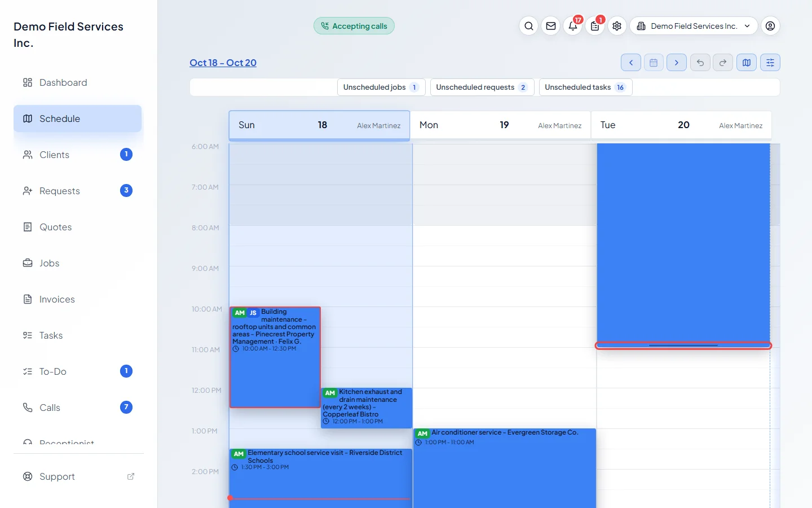This screenshot has height=508, width=812.
Task: Expand Unscheduled jobs list
Action: pyautogui.click(x=381, y=87)
